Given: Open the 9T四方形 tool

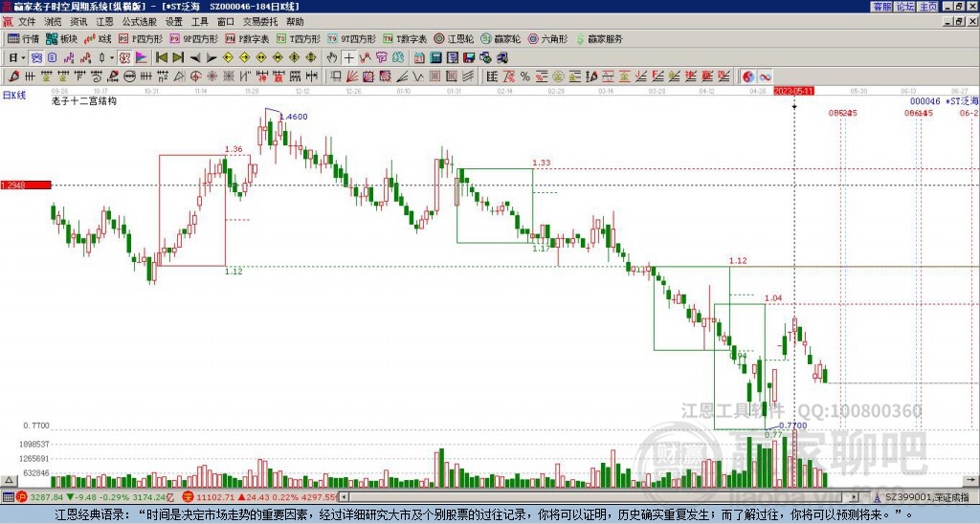Looking at the screenshot, I should 352,38.
